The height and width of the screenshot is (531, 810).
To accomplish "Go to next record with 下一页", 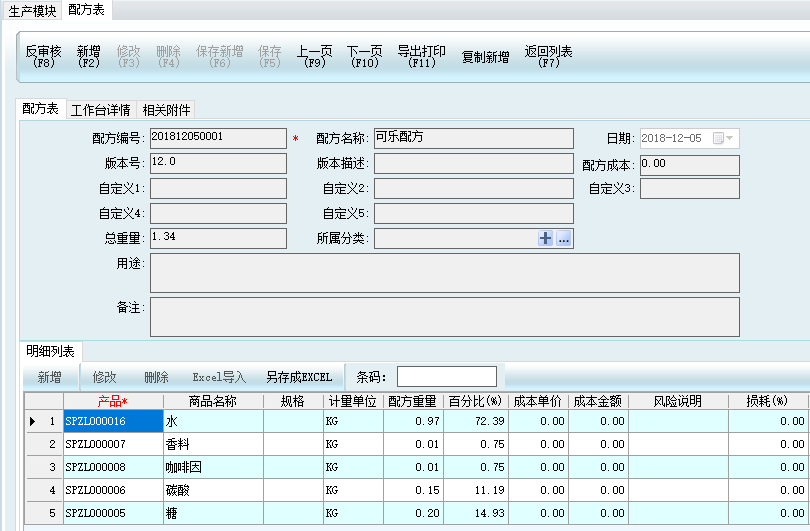I will coord(365,56).
